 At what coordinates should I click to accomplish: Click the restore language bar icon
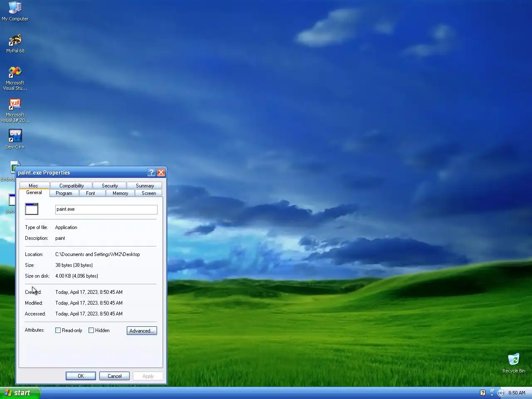492,391
